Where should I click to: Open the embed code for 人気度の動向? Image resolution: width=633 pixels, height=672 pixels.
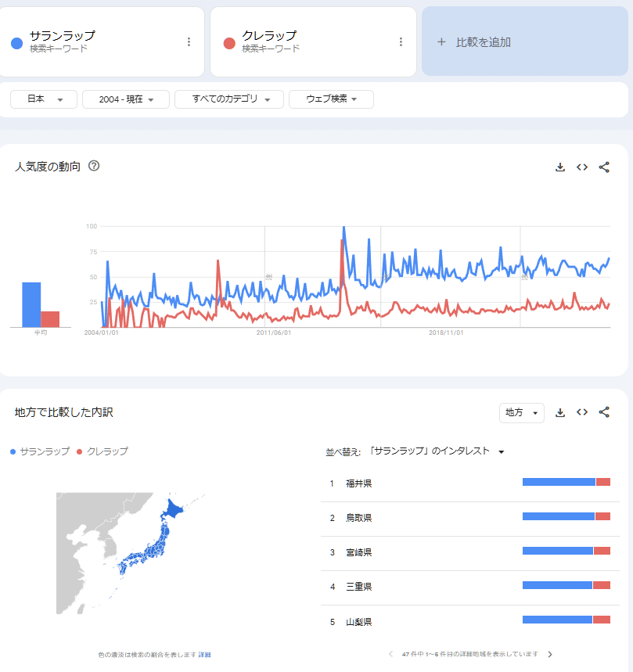[582, 167]
